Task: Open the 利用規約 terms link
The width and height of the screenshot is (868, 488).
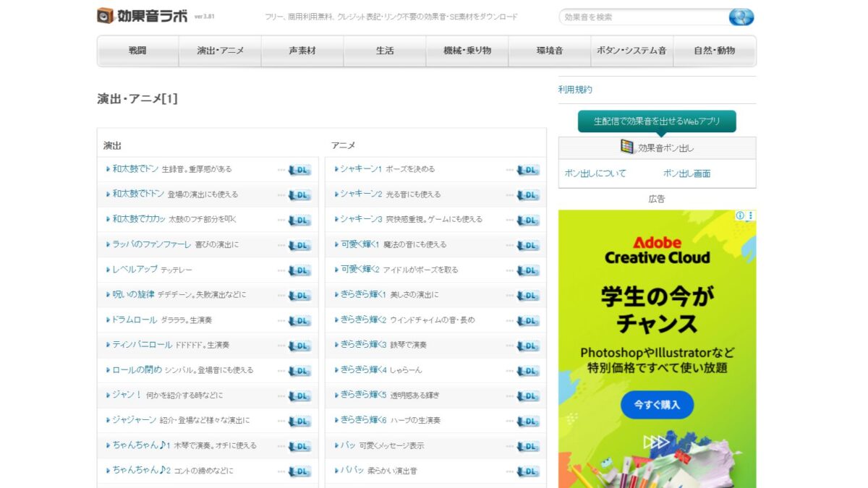Action: tap(575, 90)
